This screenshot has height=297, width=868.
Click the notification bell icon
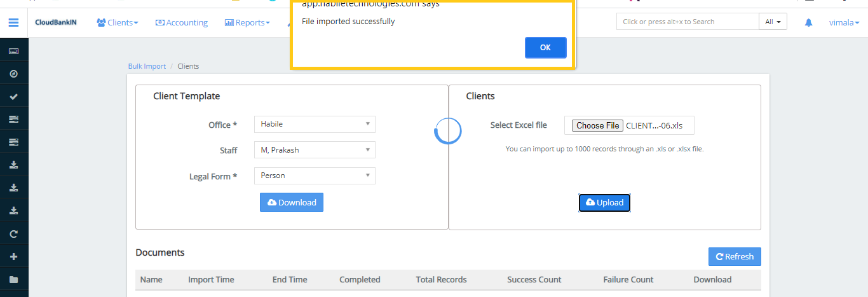(x=808, y=22)
